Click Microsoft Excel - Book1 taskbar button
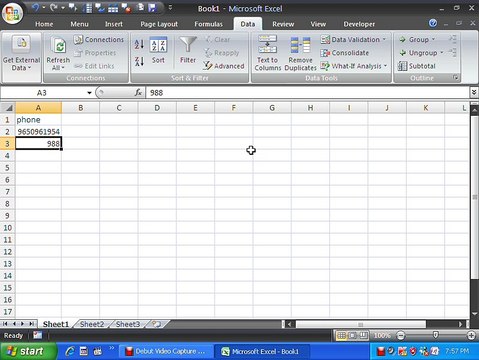 262,351
